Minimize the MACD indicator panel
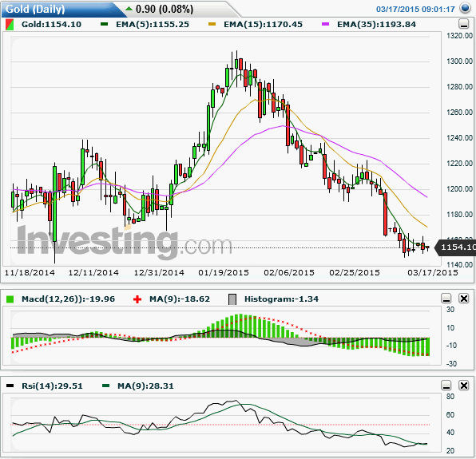 coord(446,299)
